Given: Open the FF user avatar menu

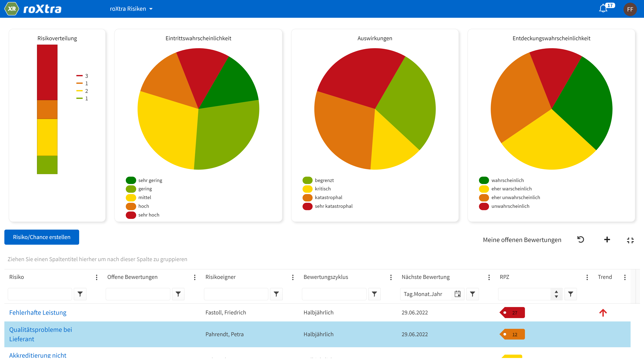Looking at the screenshot, I should [x=630, y=9].
